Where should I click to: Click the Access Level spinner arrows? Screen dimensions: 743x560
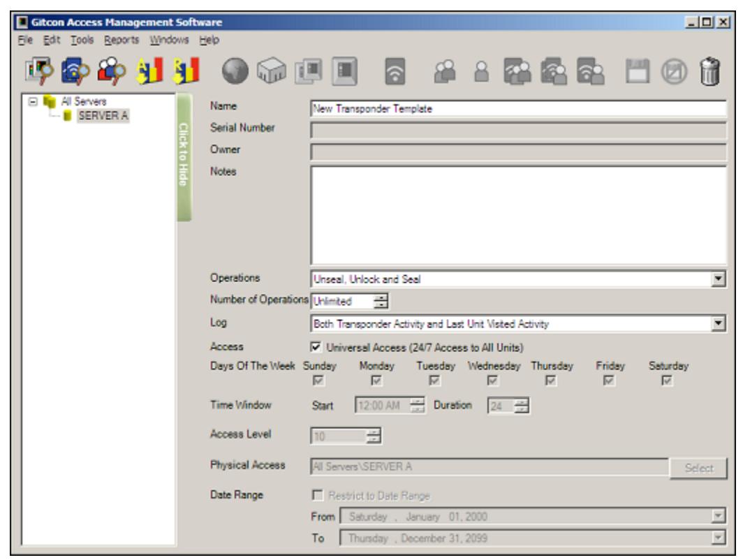(374, 436)
